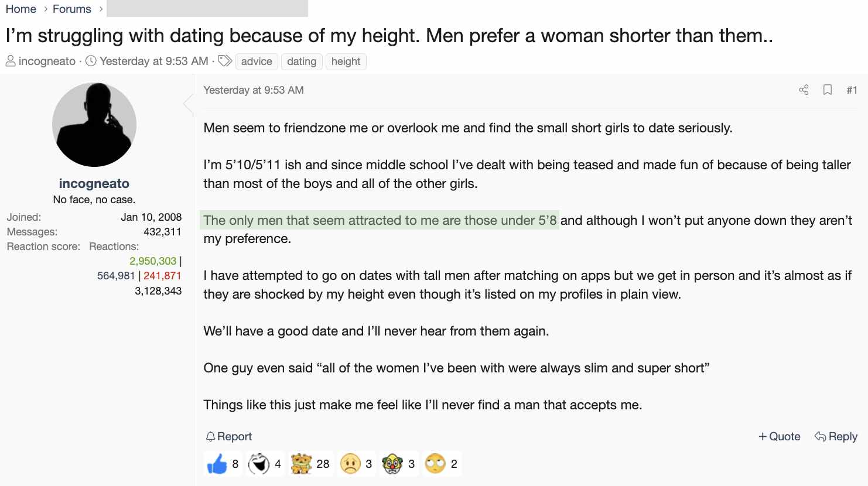Reply to the post by incogneato
The width and height of the screenshot is (868, 486).
pyautogui.click(x=836, y=437)
